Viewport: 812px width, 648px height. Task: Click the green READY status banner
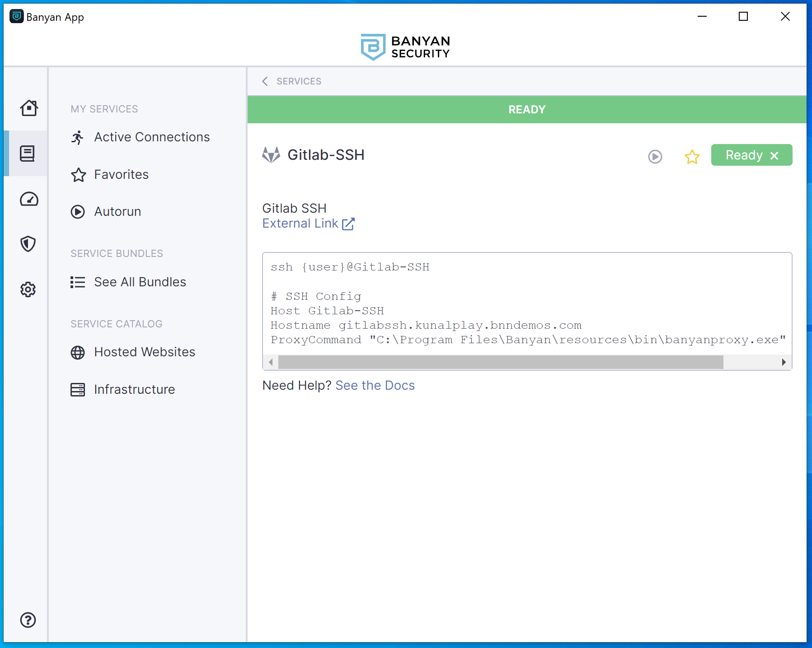point(527,109)
